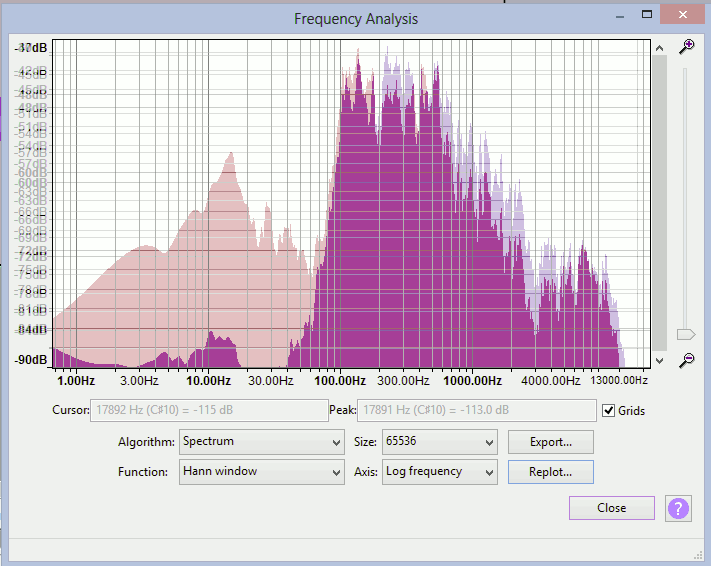Viewport: 711px width, 566px height.
Task: Click the graph's scroll up arrow
Action: click(660, 48)
